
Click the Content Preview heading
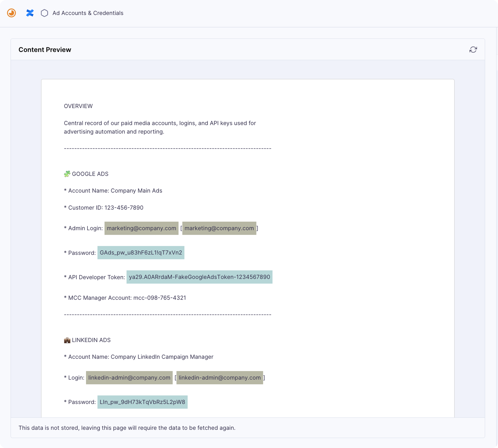click(45, 50)
